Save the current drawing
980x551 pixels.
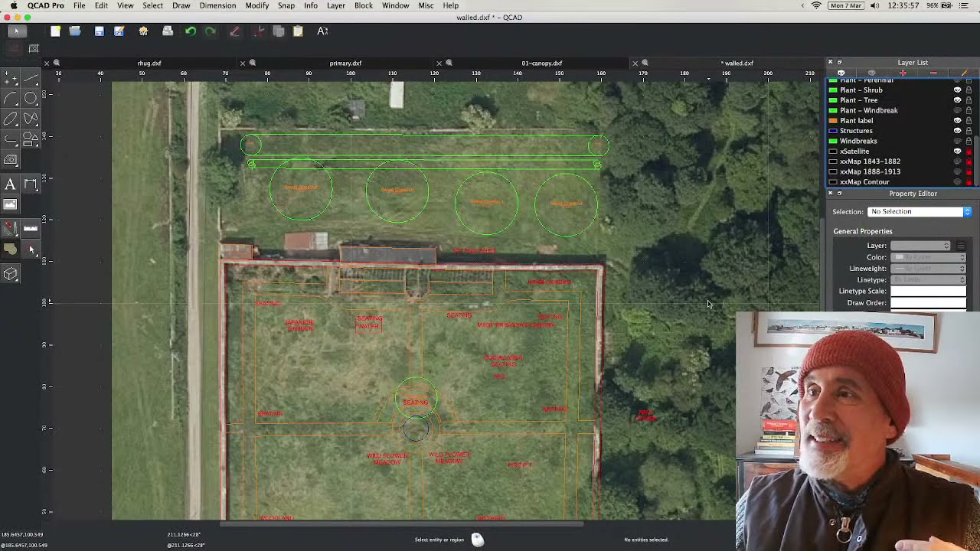pos(99,31)
